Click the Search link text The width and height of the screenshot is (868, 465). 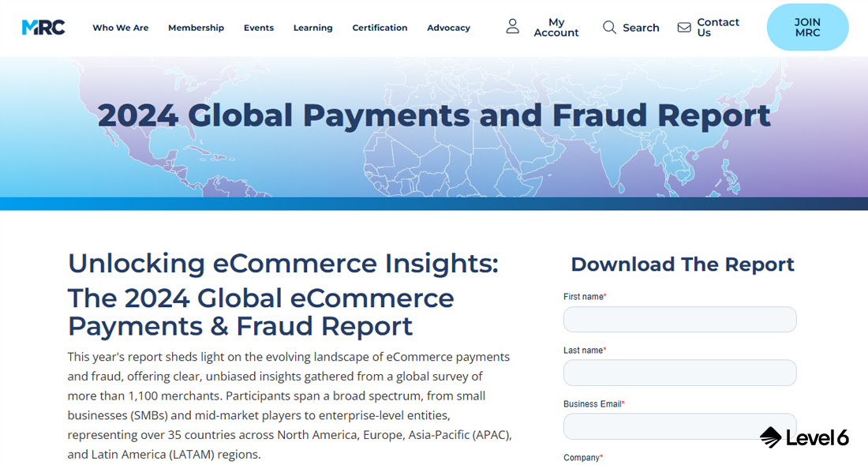pyautogui.click(x=641, y=27)
